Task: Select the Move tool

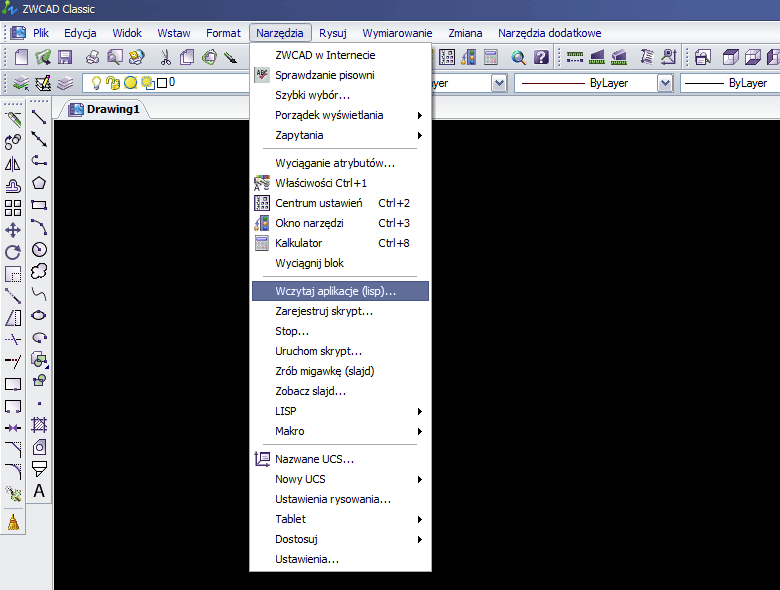Action: [13, 230]
